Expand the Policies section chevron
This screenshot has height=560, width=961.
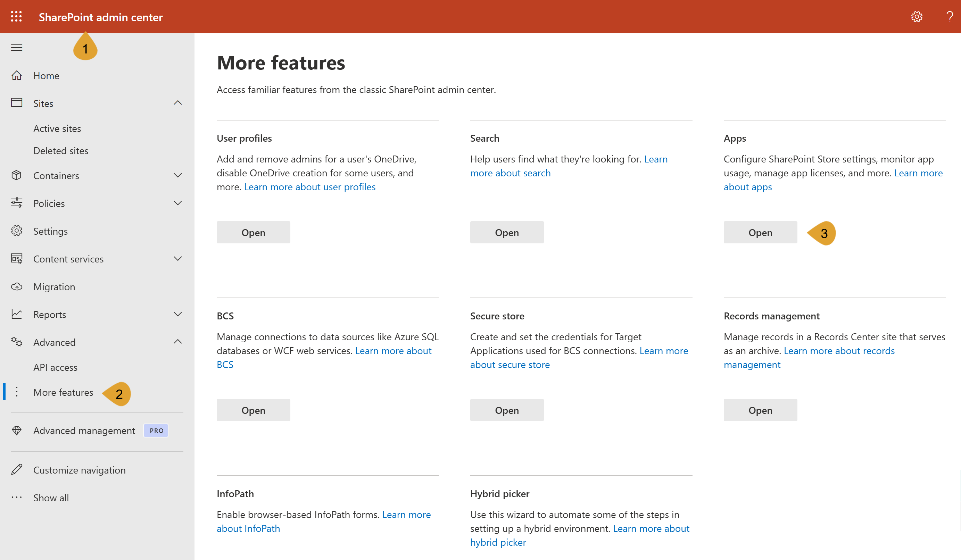178,203
